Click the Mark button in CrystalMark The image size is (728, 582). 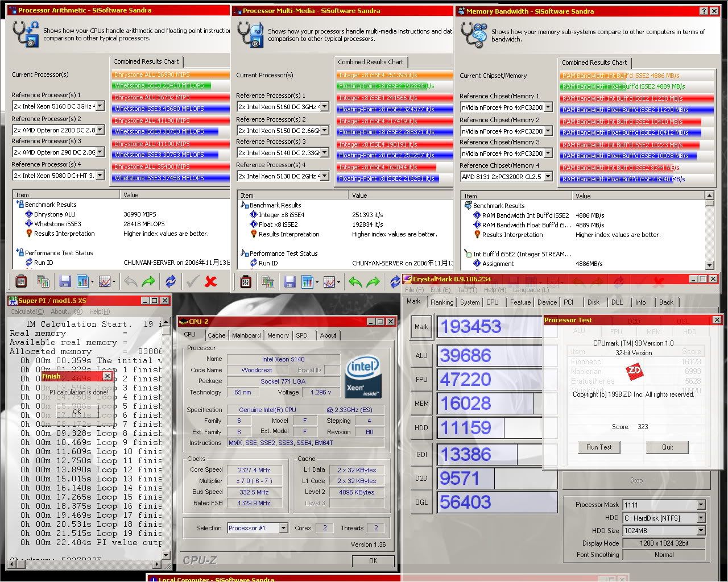(x=421, y=326)
